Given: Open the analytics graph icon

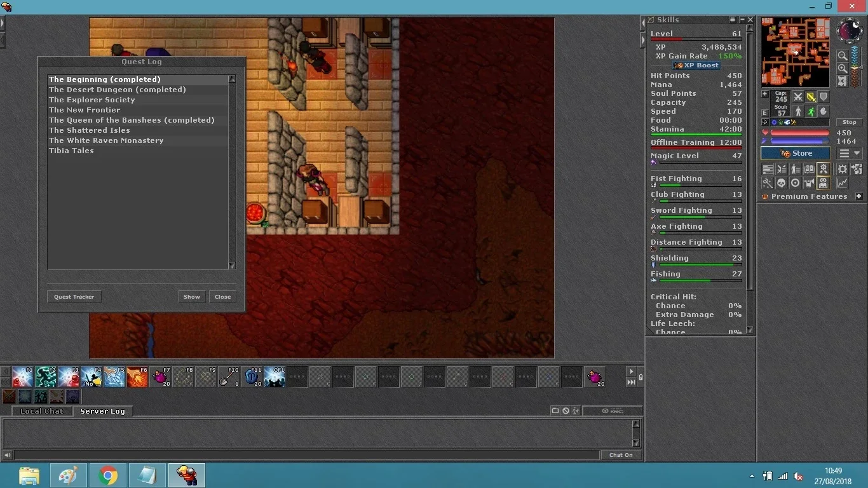Looking at the screenshot, I should coord(842,184).
